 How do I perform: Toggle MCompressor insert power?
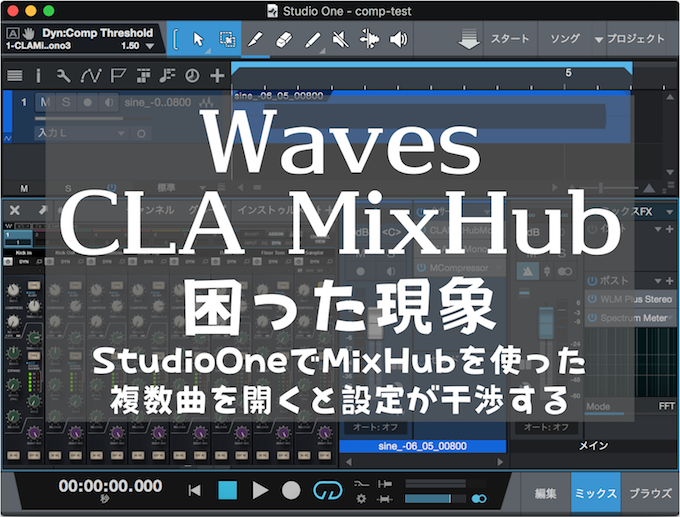click(421, 268)
